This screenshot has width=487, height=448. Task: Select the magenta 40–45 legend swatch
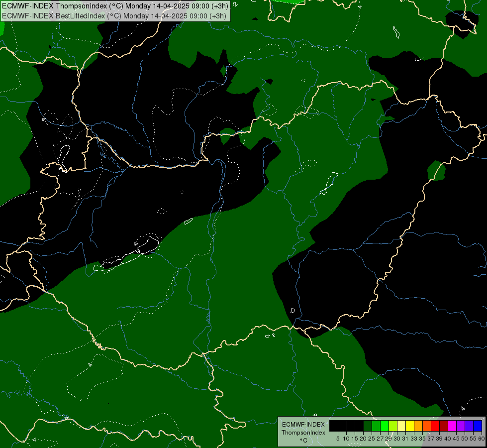point(452,426)
